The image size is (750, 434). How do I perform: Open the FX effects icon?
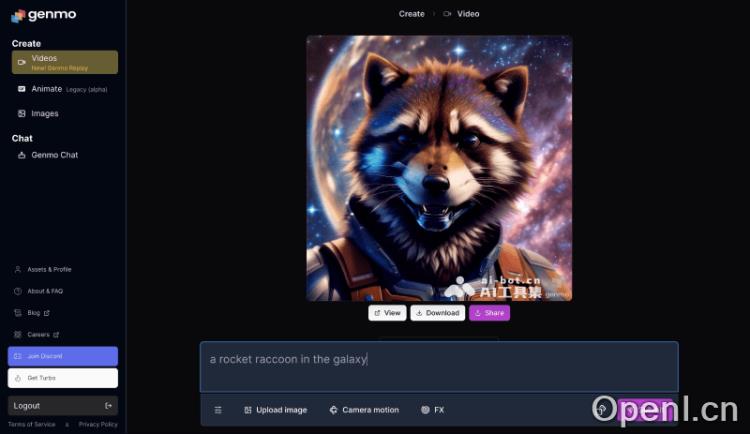(425, 410)
